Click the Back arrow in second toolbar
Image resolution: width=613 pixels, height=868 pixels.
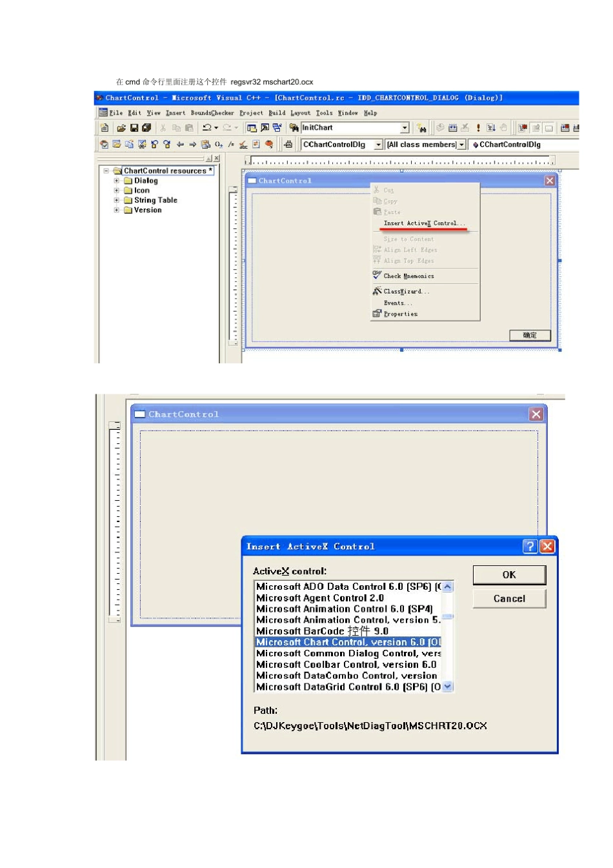180,145
